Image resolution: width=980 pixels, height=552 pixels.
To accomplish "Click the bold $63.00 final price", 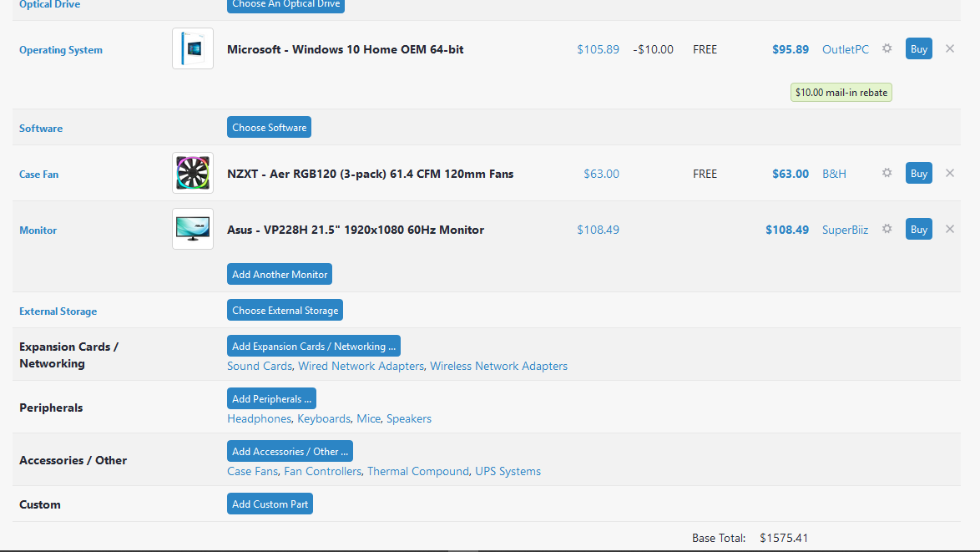I will (790, 174).
